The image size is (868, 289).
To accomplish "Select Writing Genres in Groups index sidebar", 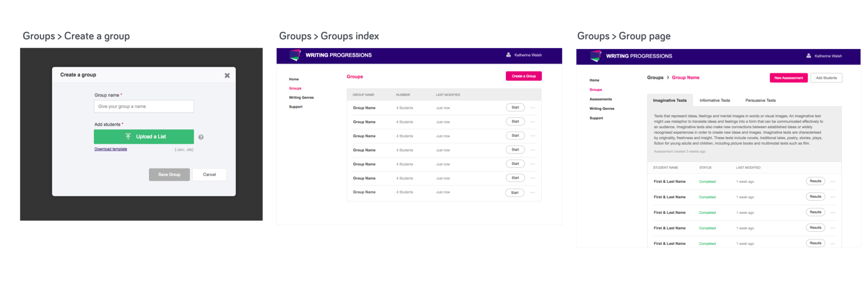I will click(x=301, y=98).
